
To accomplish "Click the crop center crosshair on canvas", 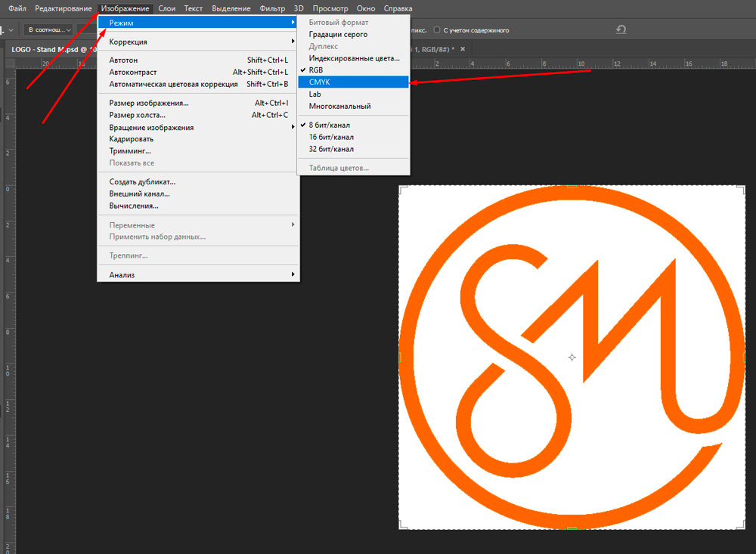I will 572,357.
